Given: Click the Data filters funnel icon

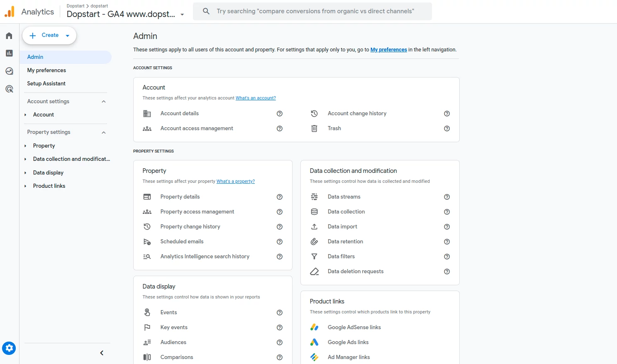Looking at the screenshot, I should pyautogui.click(x=315, y=257).
